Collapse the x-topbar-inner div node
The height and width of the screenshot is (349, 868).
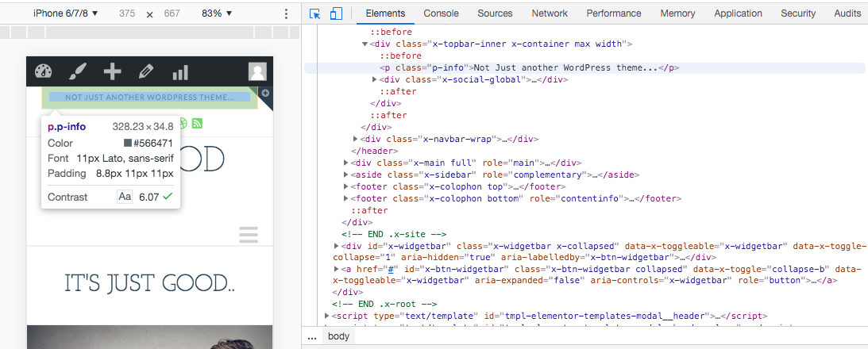[x=365, y=44]
